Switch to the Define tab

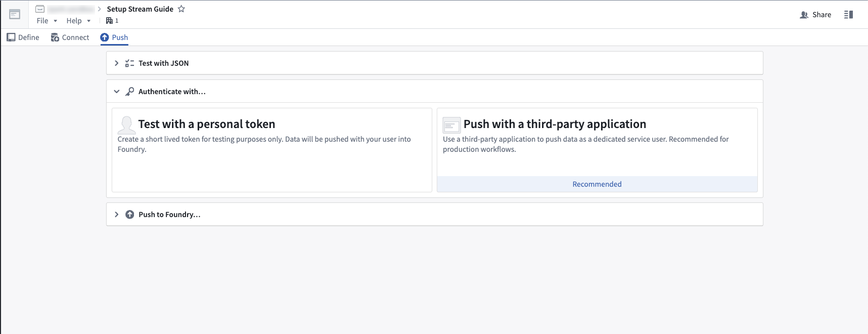tap(23, 37)
